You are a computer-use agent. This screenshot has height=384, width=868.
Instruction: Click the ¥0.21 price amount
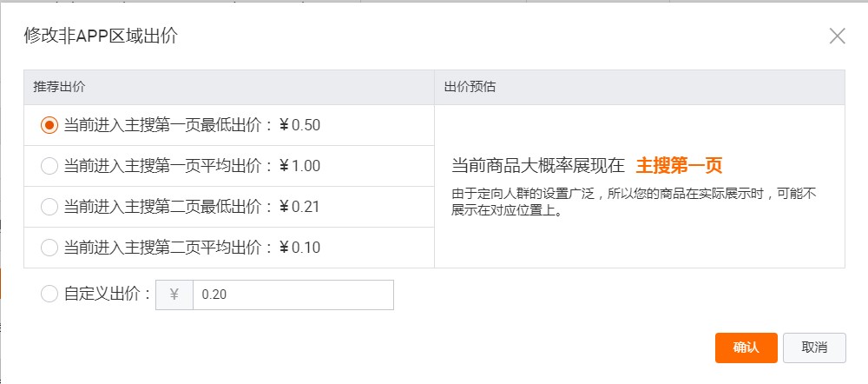[300, 207]
